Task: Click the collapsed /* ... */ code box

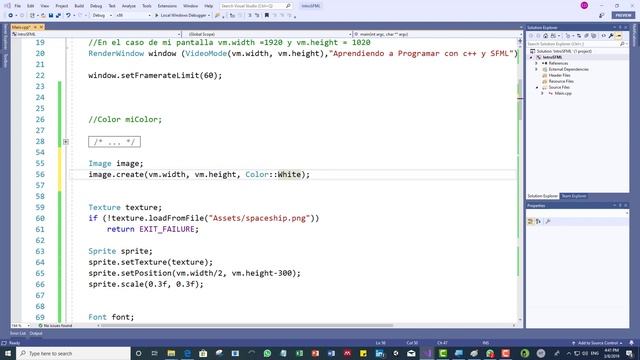Action: pos(114,142)
